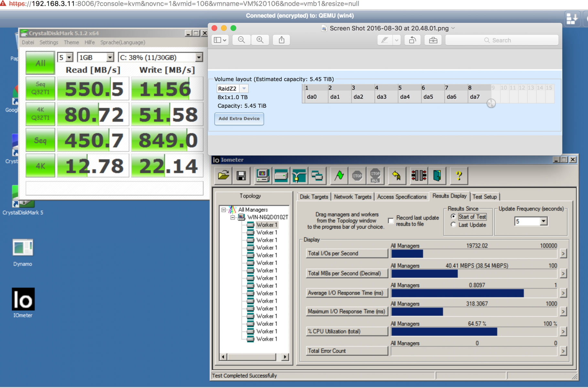The width and height of the screenshot is (588, 388).
Task: Select the Start of Test radio button
Action: point(453,217)
